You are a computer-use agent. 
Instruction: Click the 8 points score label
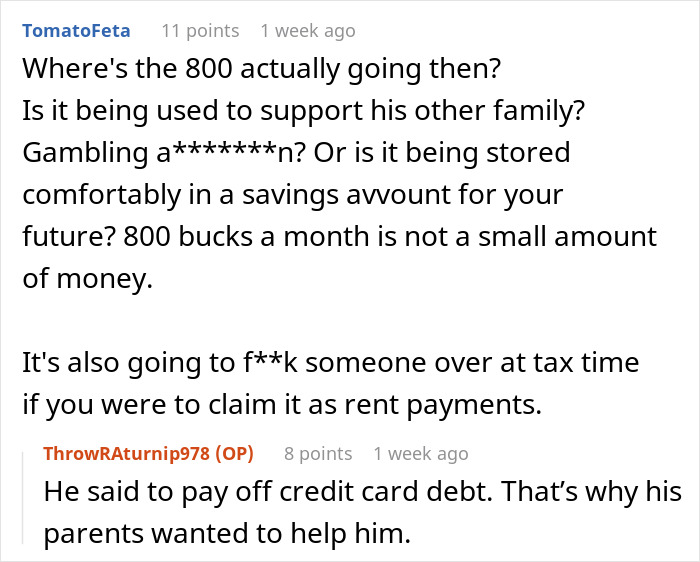point(318,454)
